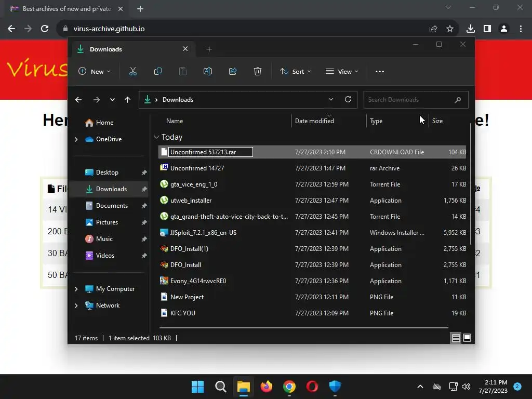
Task: Click the Rename icon in Explorer toolbar
Action: click(x=208, y=71)
